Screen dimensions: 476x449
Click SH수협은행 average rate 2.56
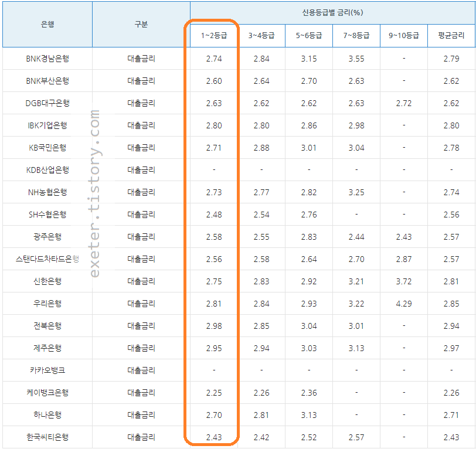point(451,215)
